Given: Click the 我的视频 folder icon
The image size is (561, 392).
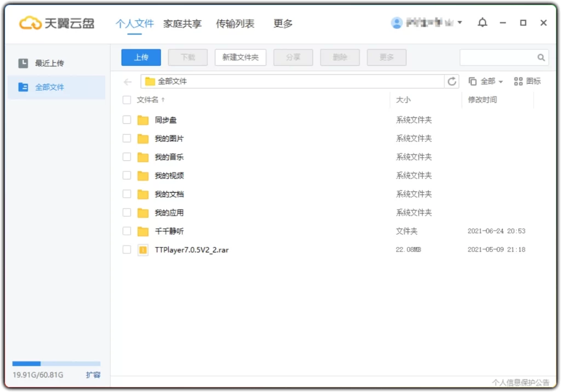Looking at the screenshot, I should [x=143, y=176].
